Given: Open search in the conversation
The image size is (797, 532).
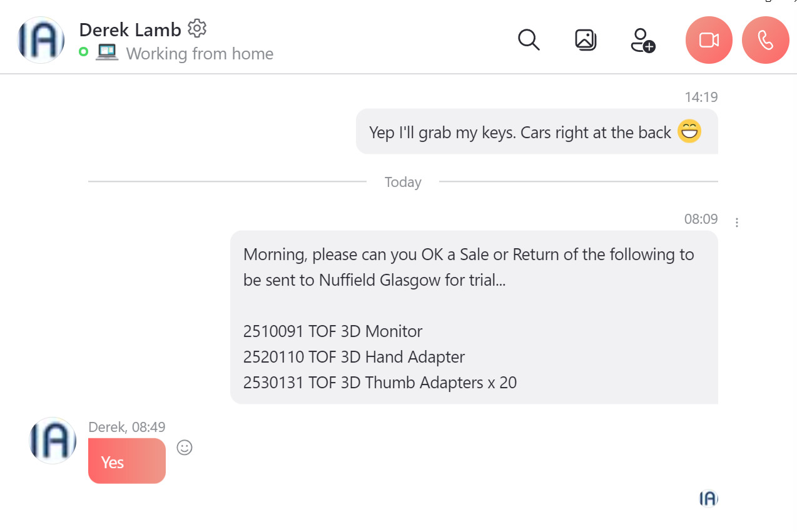Looking at the screenshot, I should coord(529,40).
